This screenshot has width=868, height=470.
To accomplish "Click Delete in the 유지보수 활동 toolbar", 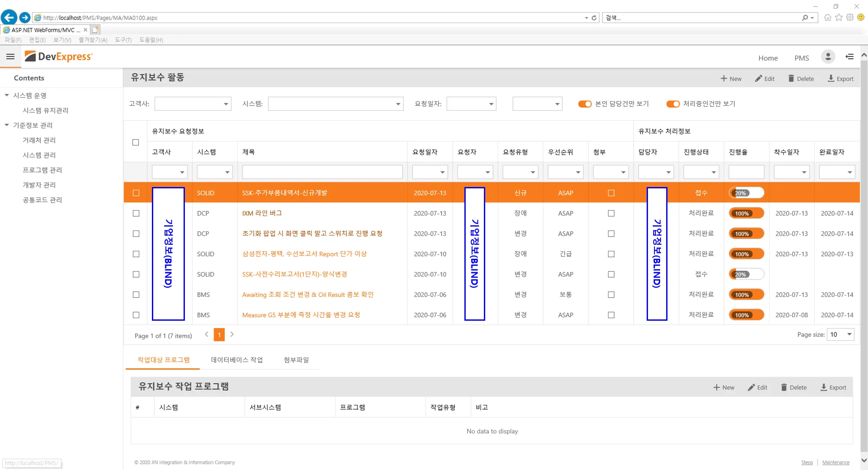I will coord(801,79).
